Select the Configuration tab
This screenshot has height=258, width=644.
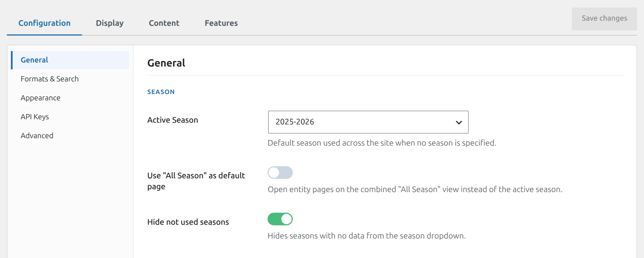click(44, 23)
